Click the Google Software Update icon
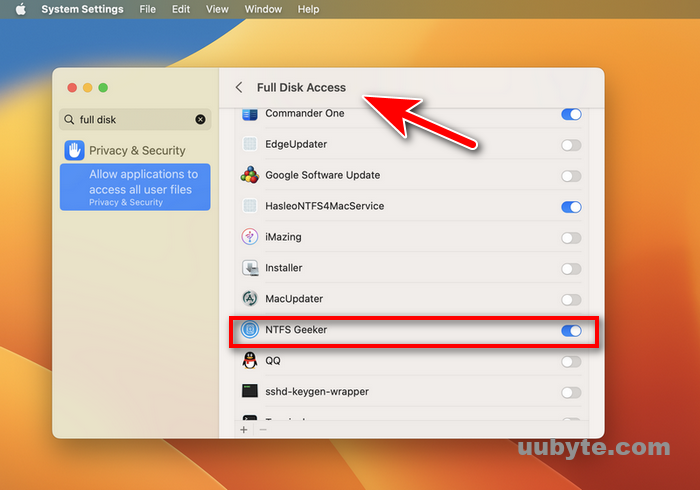Image resolution: width=700 pixels, height=490 pixels. 250,175
